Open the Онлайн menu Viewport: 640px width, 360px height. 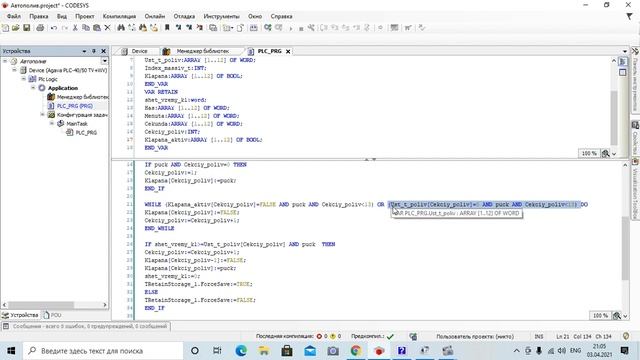(155, 16)
